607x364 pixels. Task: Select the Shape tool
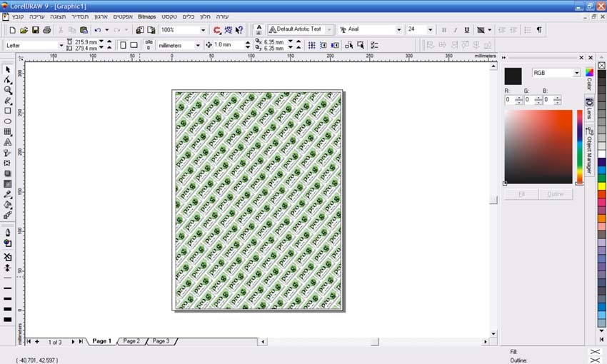pyautogui.click(x=7, y=80)
